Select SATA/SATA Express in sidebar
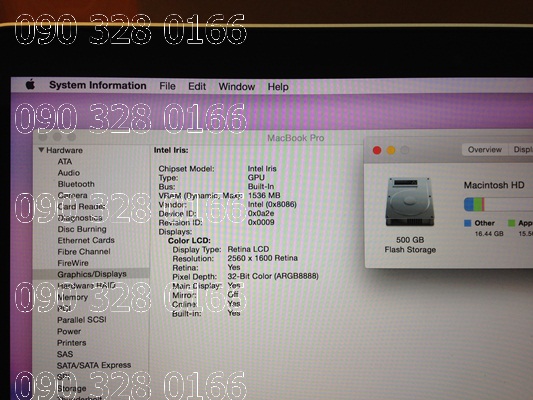This screenshot has width=533, height=400. (94, 365)
